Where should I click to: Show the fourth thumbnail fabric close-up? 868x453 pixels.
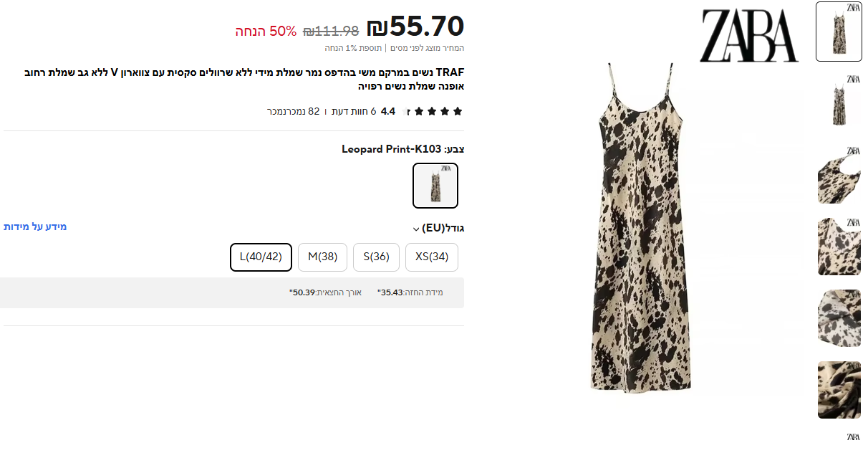pos(839,247)
